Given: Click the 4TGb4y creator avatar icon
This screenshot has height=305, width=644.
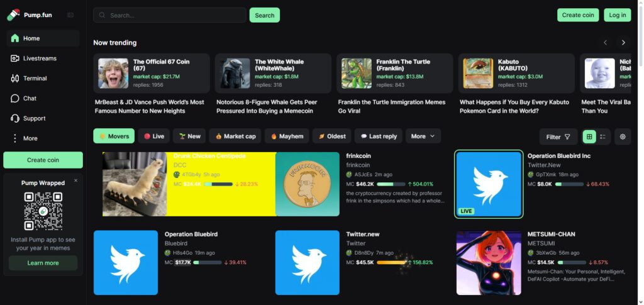Looking at the screenshot, I should (x=177, y=174).
